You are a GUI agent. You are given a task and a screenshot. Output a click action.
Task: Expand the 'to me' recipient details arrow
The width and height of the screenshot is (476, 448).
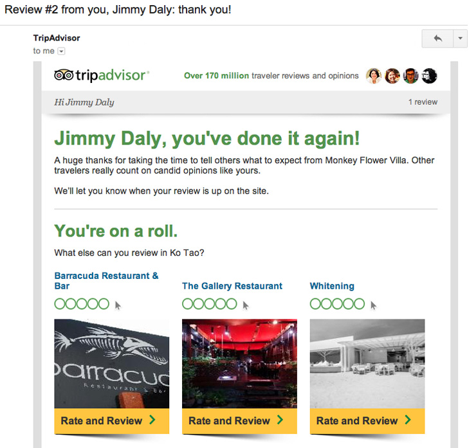(x=62, y=51)
